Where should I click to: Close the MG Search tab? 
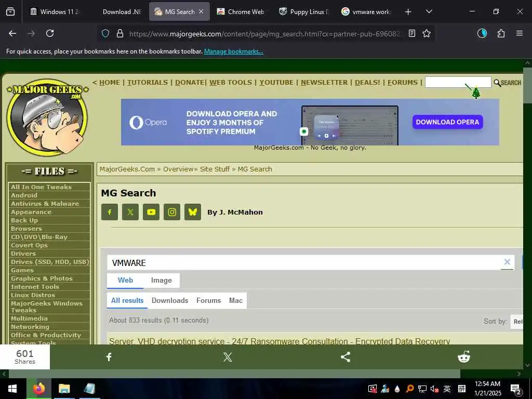tap(201, 11)
